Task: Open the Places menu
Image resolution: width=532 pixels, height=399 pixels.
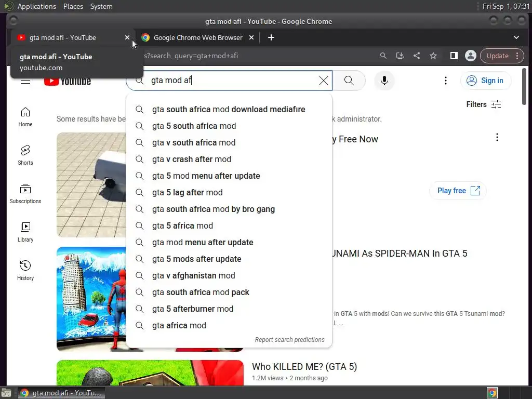Action: point(73,6)
